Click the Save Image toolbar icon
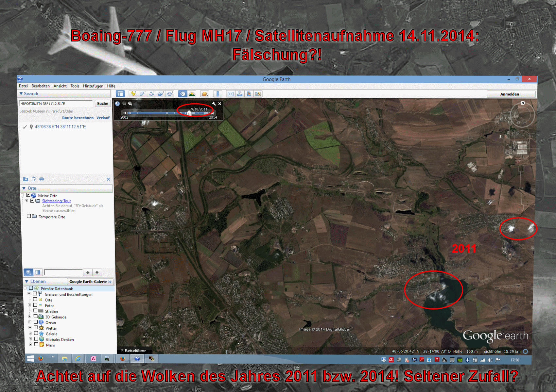This screenshot has width=556, height=392. pos(258,94)
